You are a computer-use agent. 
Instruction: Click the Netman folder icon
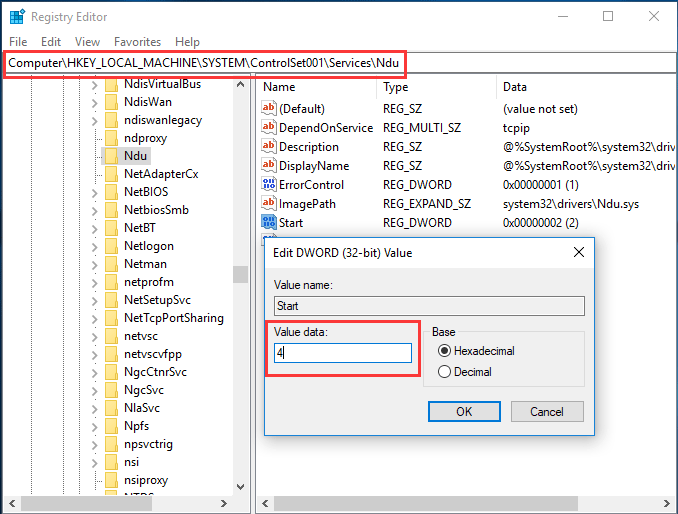click(x=112, y=264)
